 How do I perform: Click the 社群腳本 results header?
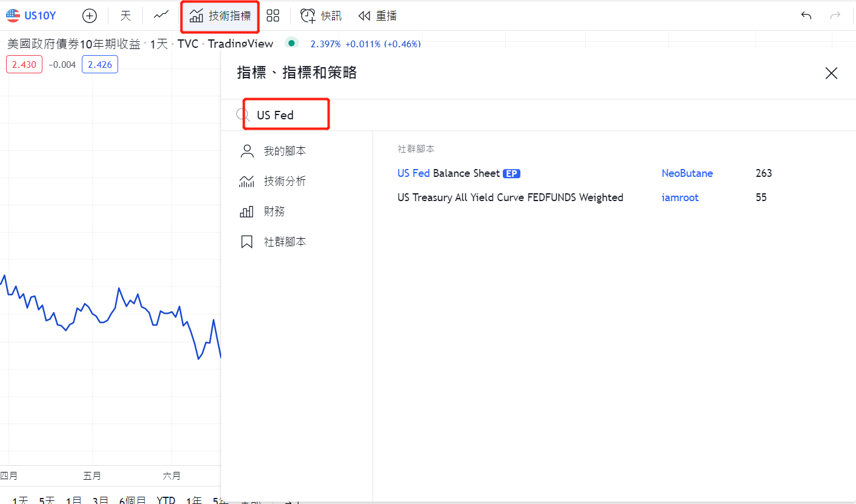416,149
